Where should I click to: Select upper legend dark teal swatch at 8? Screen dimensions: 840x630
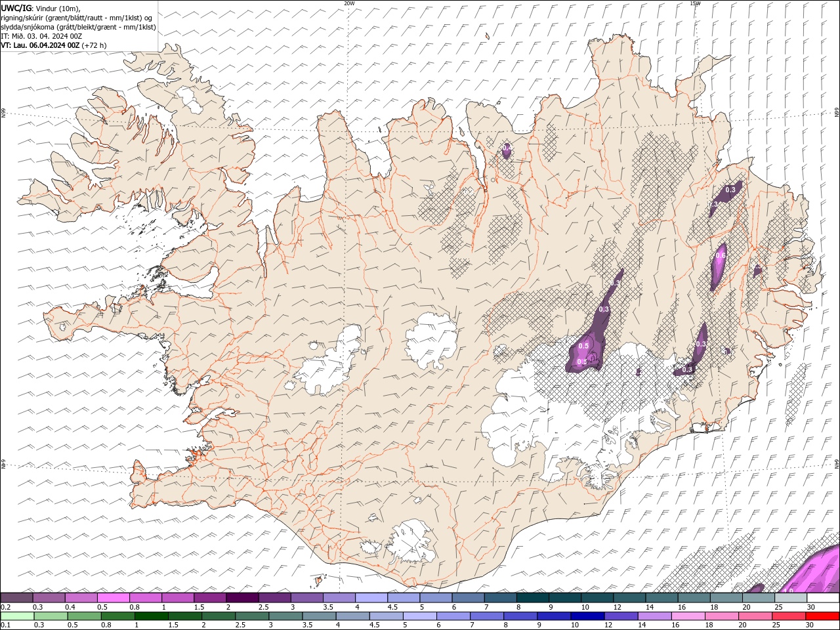point(532,598)
